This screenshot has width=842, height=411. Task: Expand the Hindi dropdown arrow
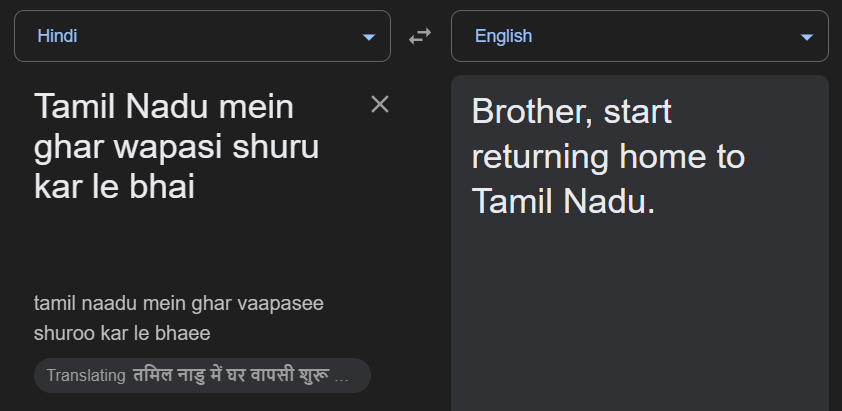369,37
